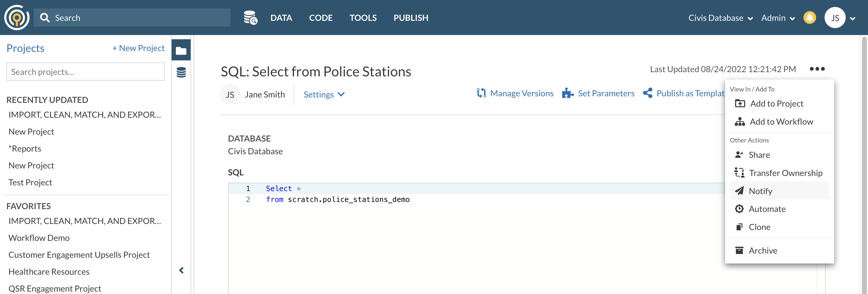Viewport: 868px width, 294px height.
Task: Click the Search projects input field
Action: [x=85, y=72]
